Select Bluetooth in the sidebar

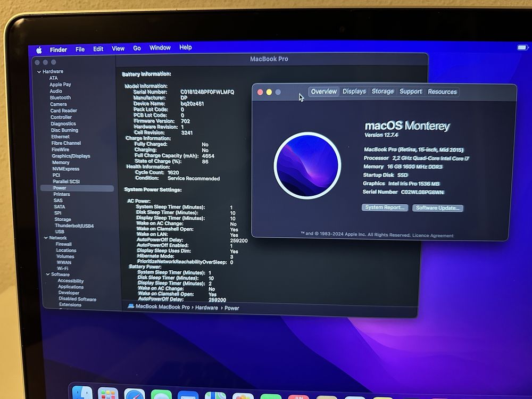[60, 97]
